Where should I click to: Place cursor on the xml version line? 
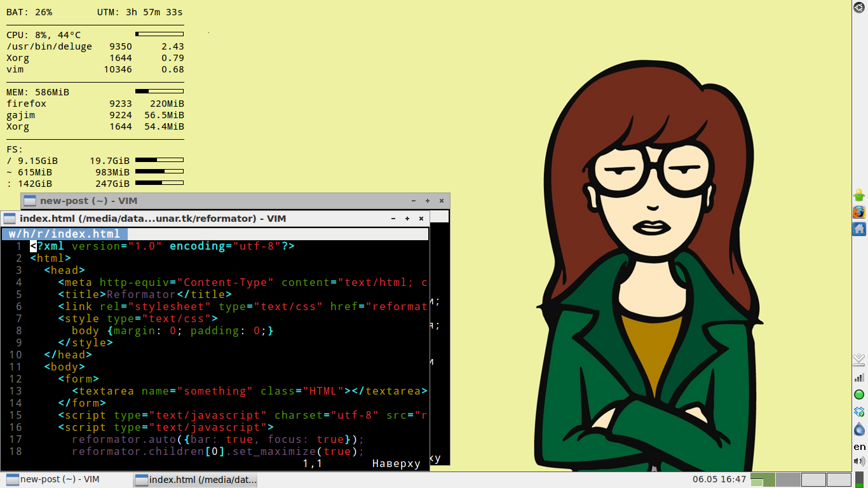[162, 246]
